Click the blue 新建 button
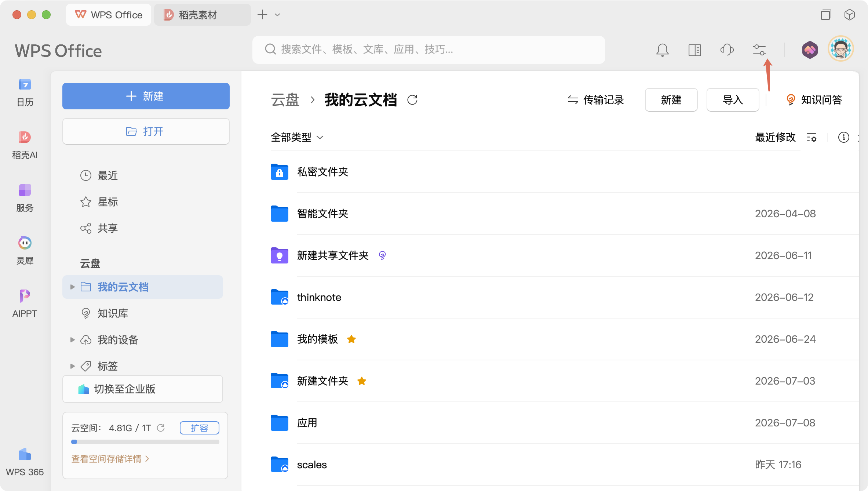Image resolution: width=868 pixels, height=491 pixels. 146,96
